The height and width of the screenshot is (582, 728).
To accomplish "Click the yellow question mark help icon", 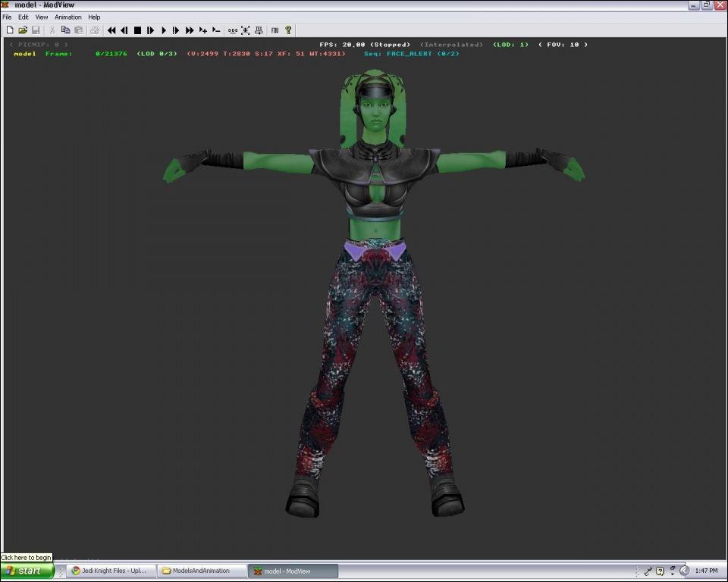I will (288, 30).
